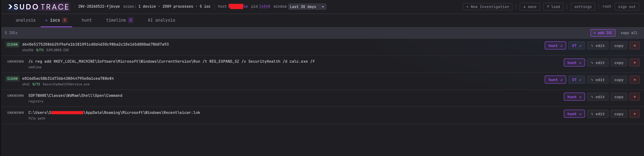Copy the eicar.lnk file path IOC
Image resolution: width=644 pixels, height=156 pixels.
[x=619, y=114]
